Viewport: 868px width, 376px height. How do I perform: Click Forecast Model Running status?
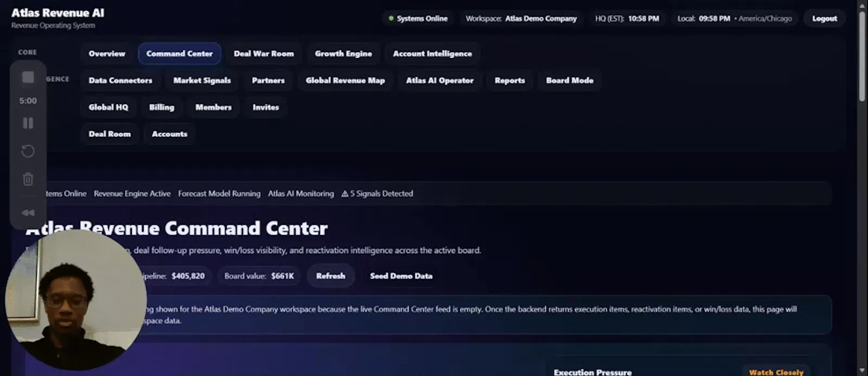(219, 193)
